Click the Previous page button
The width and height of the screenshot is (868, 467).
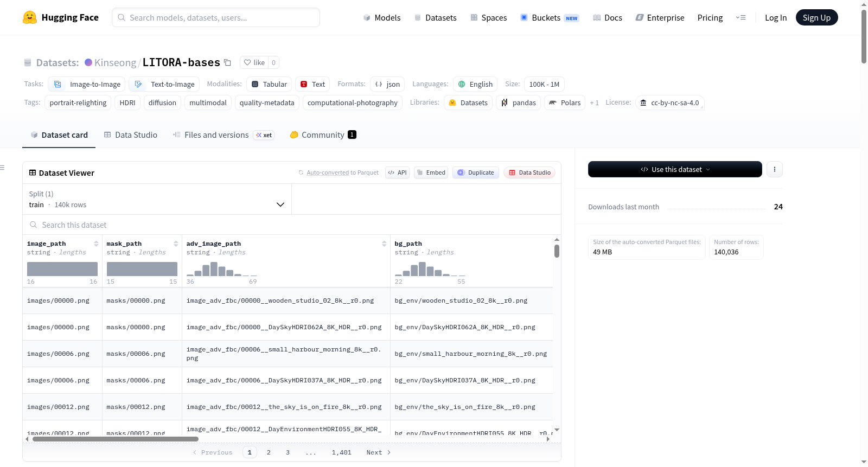[213, 452]
